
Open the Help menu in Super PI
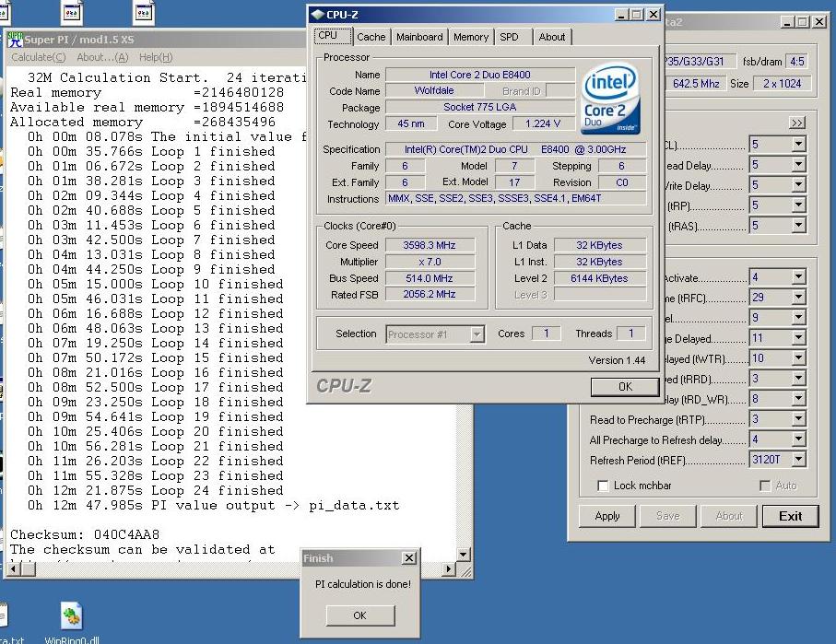tap(156, 57)
